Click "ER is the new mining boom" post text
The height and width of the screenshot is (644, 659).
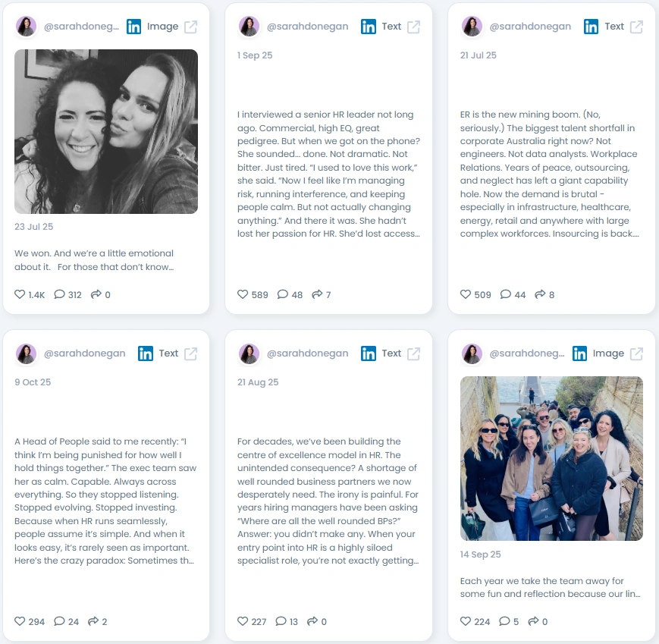click(x=549, y=174)
